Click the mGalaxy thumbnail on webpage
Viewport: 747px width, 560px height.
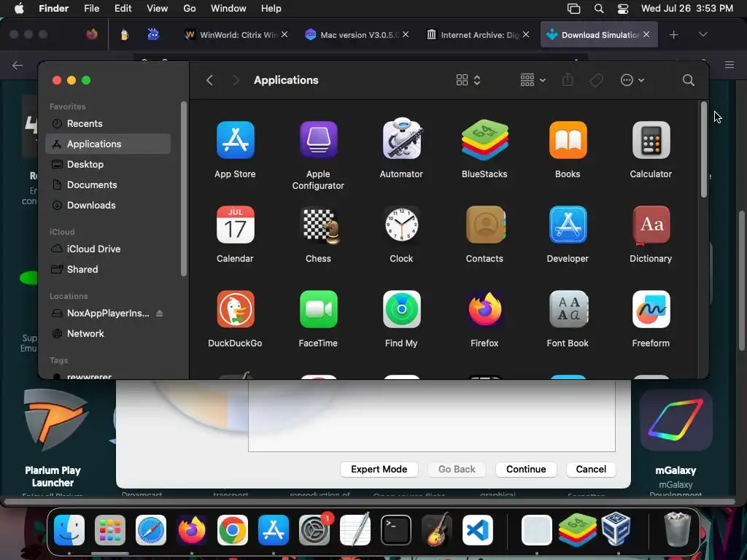(676, 420)
